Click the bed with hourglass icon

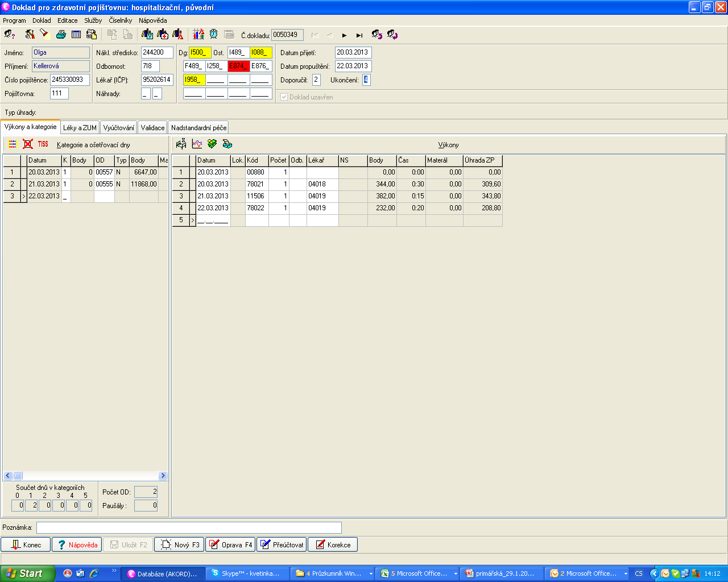(x=181, y=144)
